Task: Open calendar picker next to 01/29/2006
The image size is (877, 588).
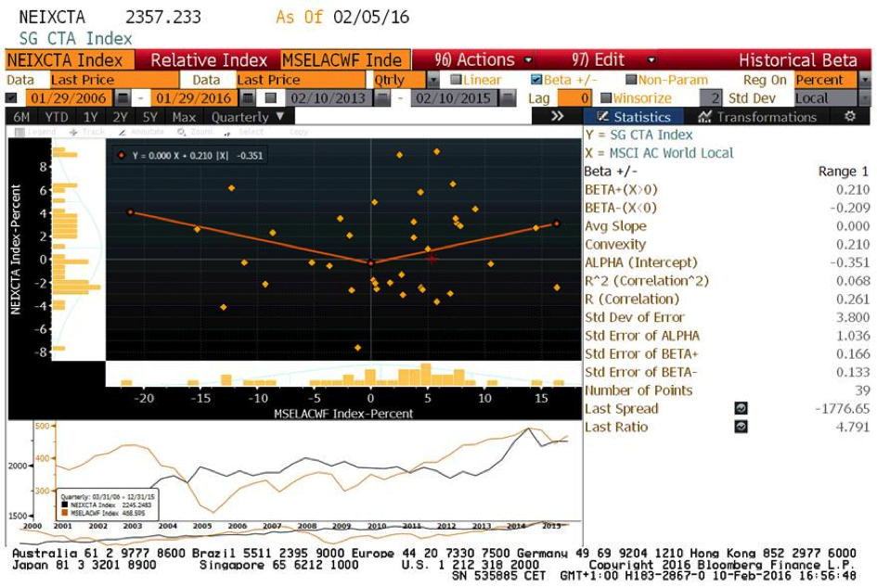Action: point(123,98)
